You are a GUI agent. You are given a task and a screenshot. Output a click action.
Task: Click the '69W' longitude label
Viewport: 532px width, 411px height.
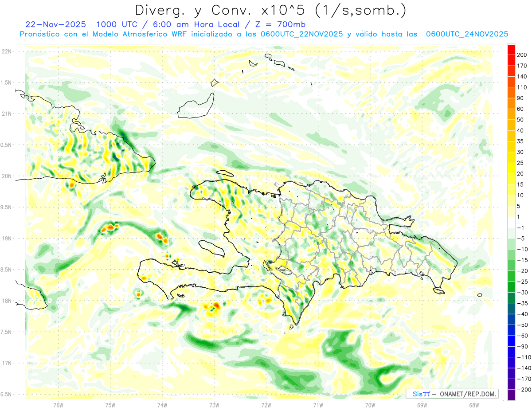click(422, 406)
